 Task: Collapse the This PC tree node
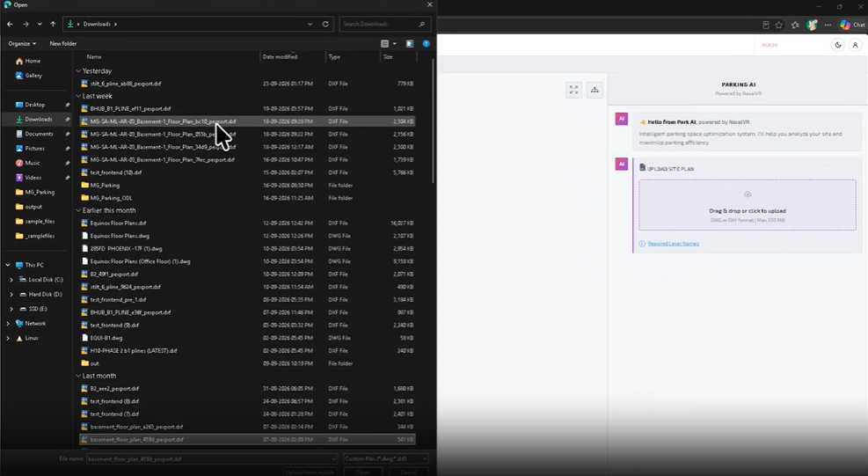coord(8,265)
